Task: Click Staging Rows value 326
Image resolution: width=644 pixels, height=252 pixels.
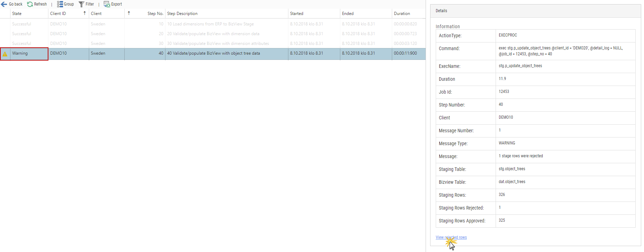Action: 502,195
